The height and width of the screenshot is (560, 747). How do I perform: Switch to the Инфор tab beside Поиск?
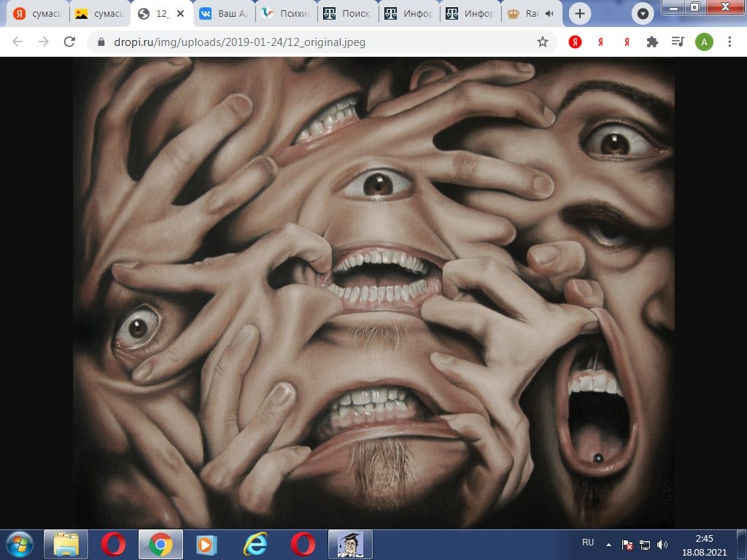pos(410,14)
